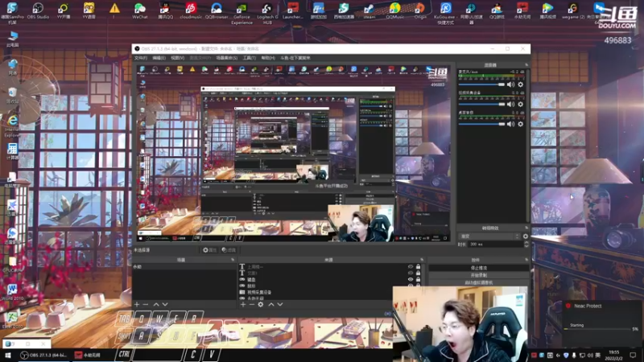
Task: Move scene down with arrow icon
Action: 165,305
